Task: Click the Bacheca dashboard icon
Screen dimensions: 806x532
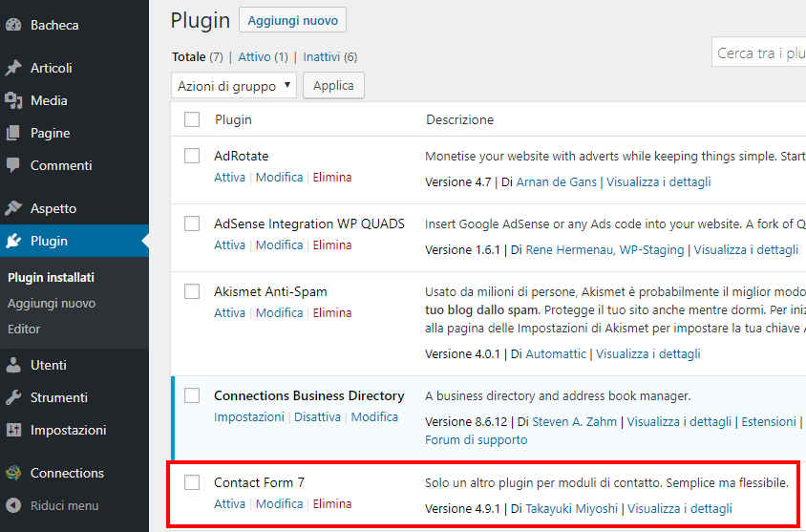Action: tap(13, 25)
